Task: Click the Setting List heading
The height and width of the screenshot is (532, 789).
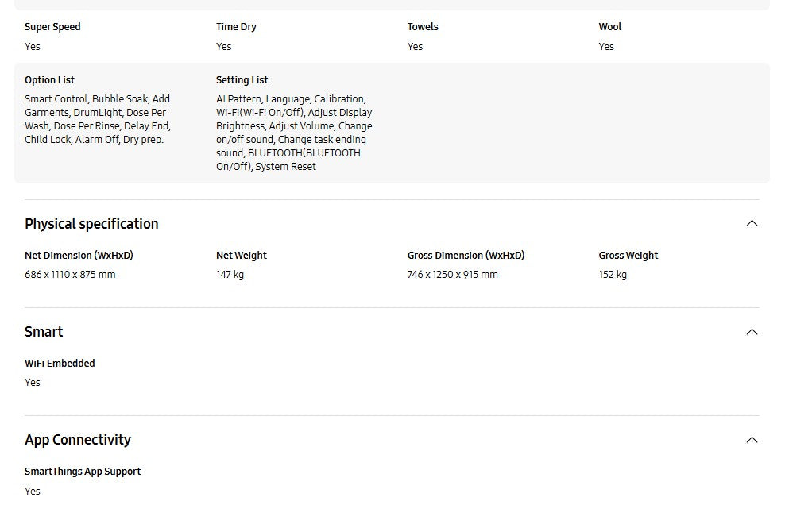Action: click(x=242, y=80)
